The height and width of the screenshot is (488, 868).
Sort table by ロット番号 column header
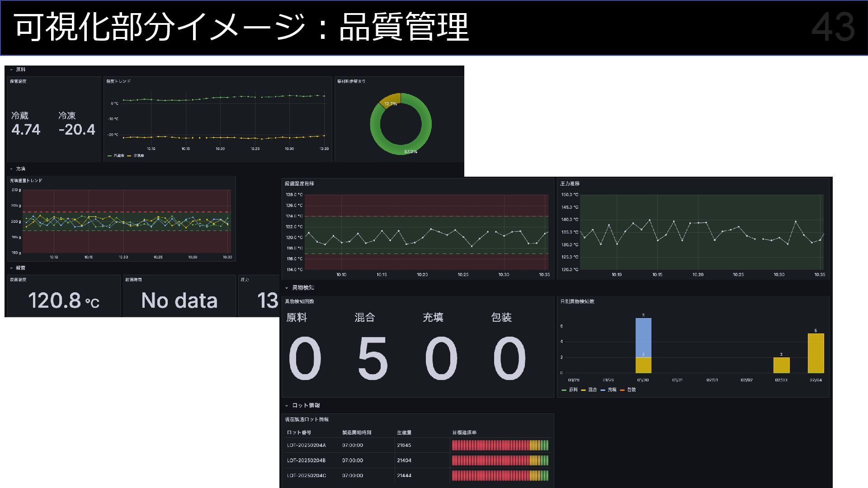(299, 433)
